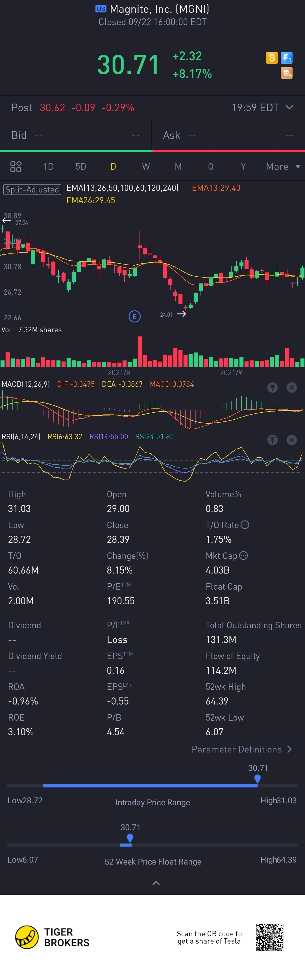Close the MACD indicator panel
Screen dimensions: 305x980
coord(292,388)
